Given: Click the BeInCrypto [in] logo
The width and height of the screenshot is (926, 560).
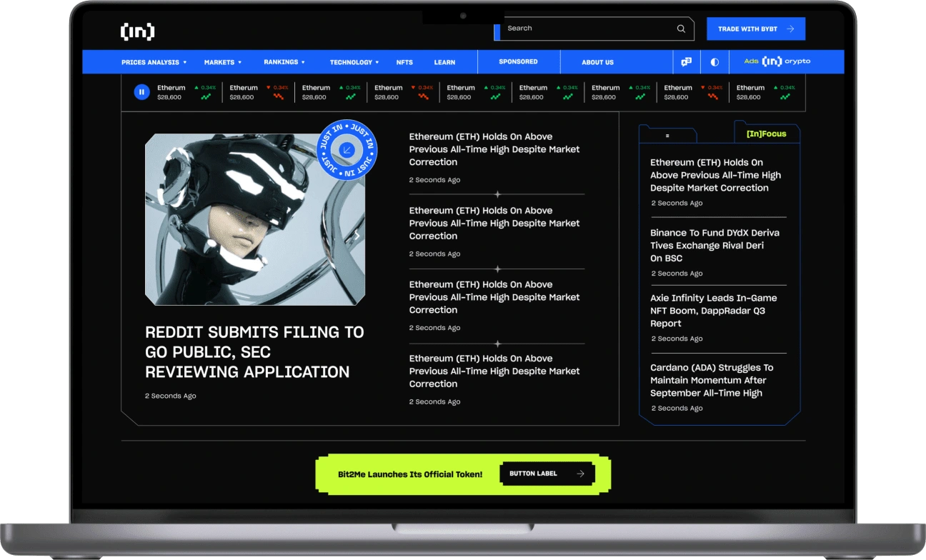Looking at the screenshot, I should (137, 31).
